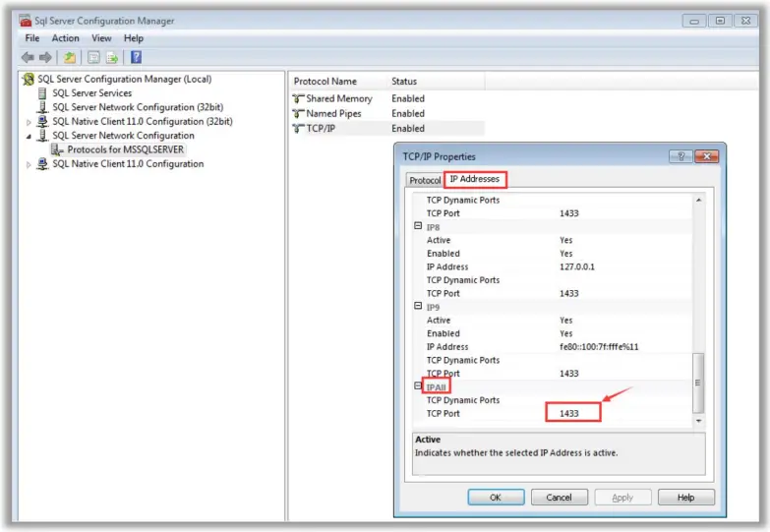Click the Sql Server Configuration Manager title icon
The image size is (770, 532).
tap(26, 21)
